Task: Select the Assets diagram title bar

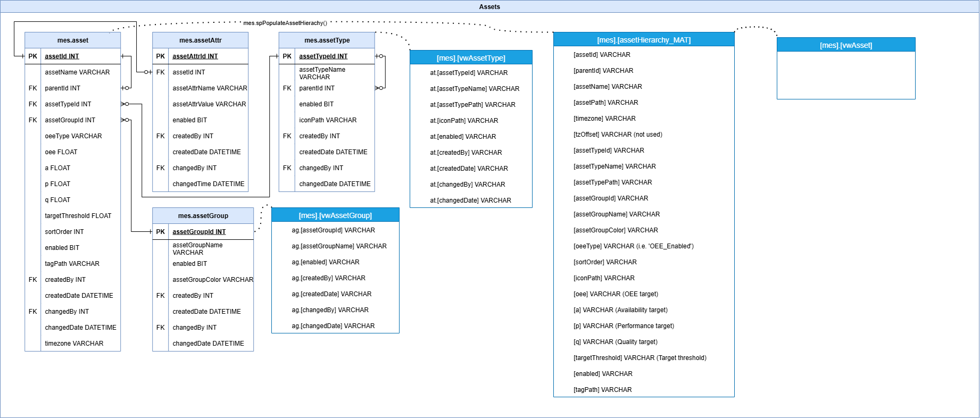Action: pos(489,6)
